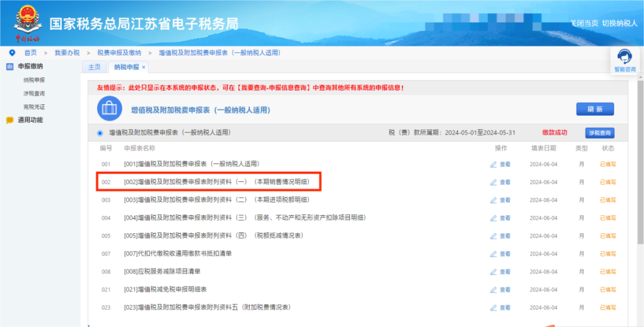Click pencil icon in row 004

coord(493,218)
